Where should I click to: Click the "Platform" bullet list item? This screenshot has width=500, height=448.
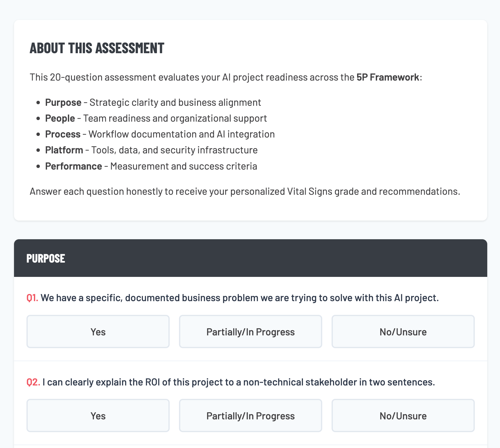pos(151,150)
